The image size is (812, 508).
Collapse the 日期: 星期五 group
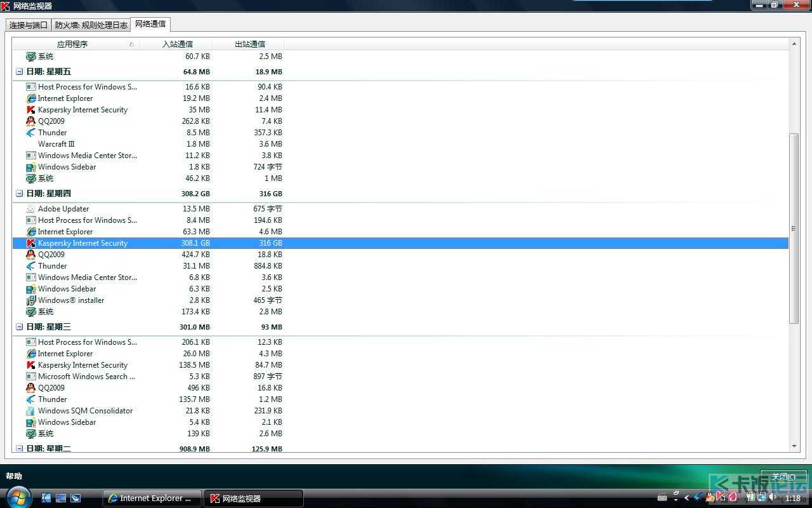(x=19, y=72)
